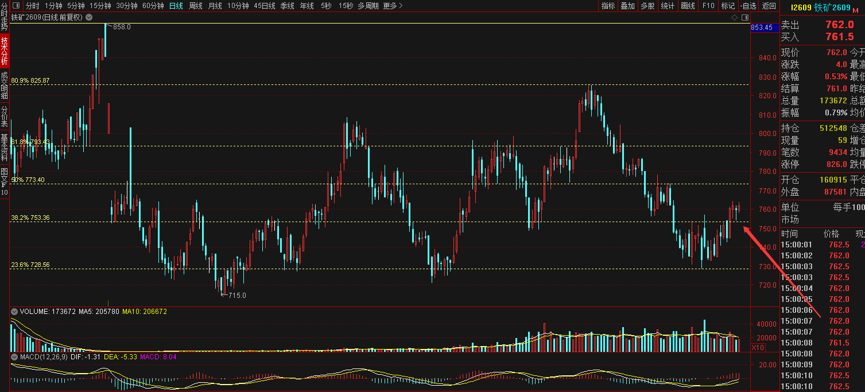Screen dimensions: 865x392
Task: Click the 买入 price 761.5
Action: [x=840, y=36]
